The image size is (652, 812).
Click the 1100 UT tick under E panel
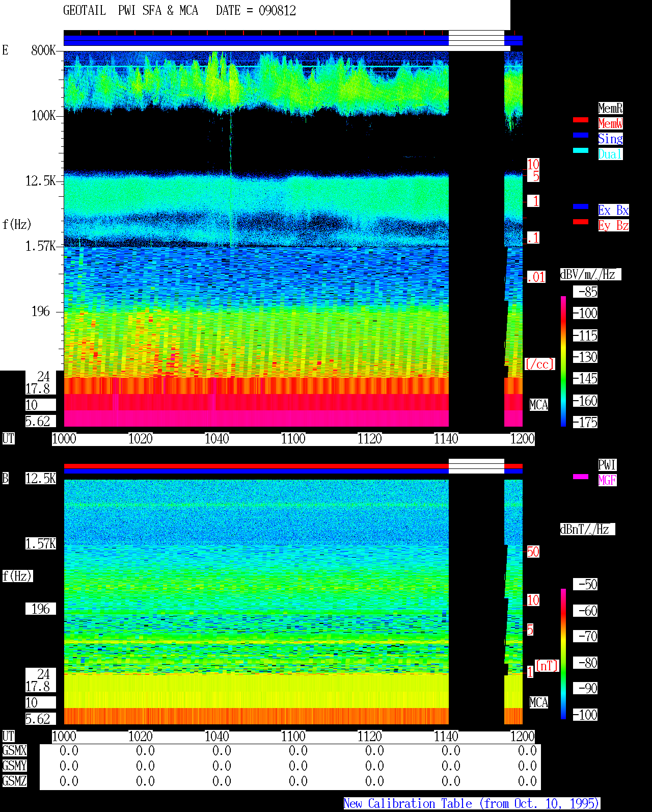(x=293, y=439)
